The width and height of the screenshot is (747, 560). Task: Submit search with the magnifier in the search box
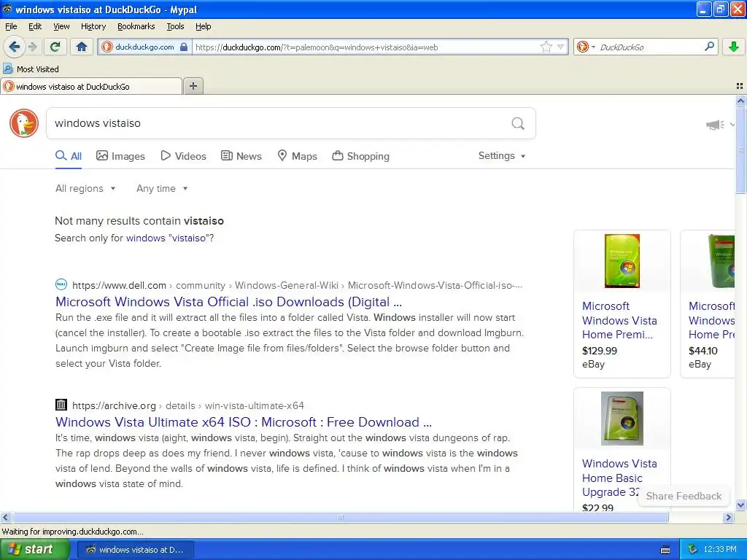(x=518, y=123)
